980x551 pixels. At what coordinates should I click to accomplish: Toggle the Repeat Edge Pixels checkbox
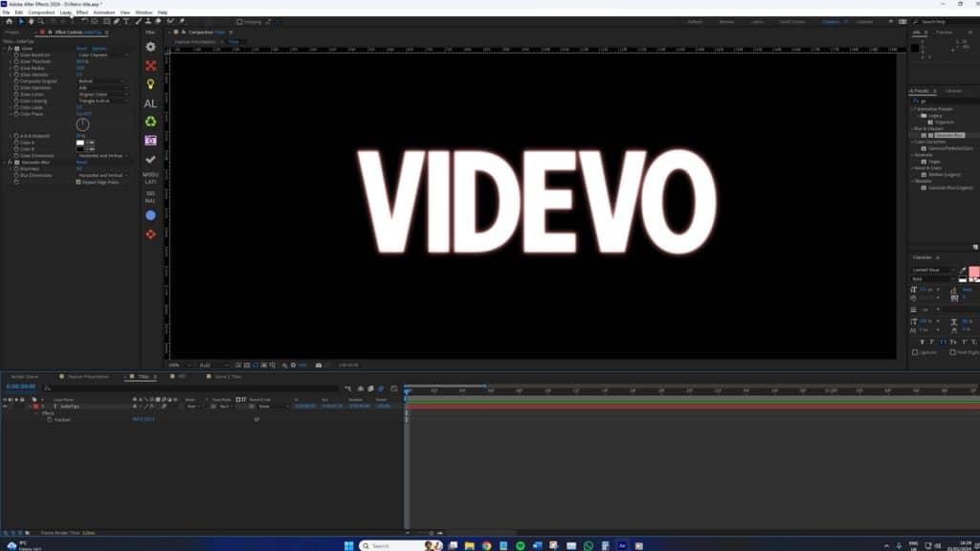pyautogui.click(x=78, y=182)
